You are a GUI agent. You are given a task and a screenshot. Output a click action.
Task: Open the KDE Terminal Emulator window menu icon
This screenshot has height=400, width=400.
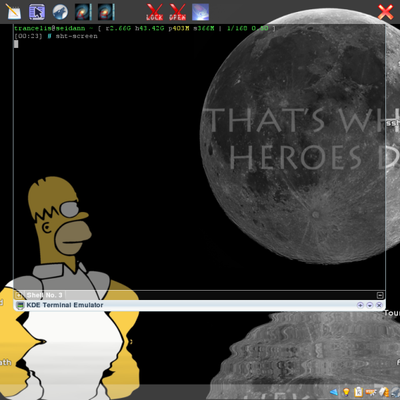[x=20, y=305]
